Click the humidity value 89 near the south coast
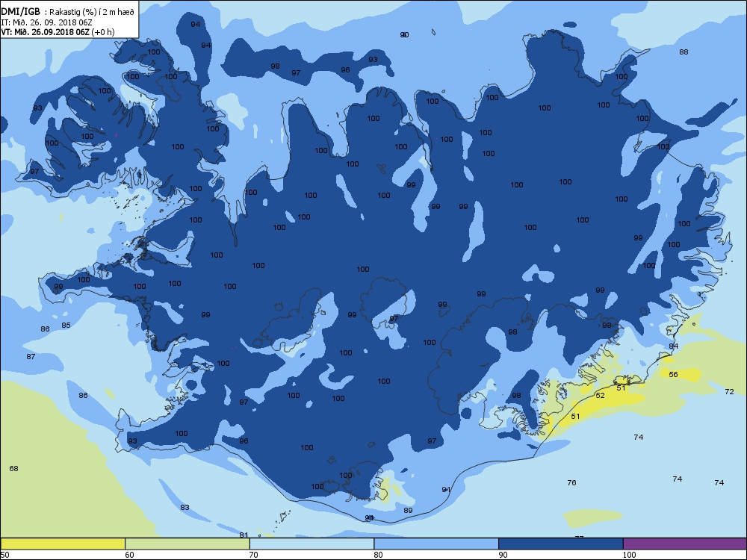The image size is (747, 560). point(409,510)
